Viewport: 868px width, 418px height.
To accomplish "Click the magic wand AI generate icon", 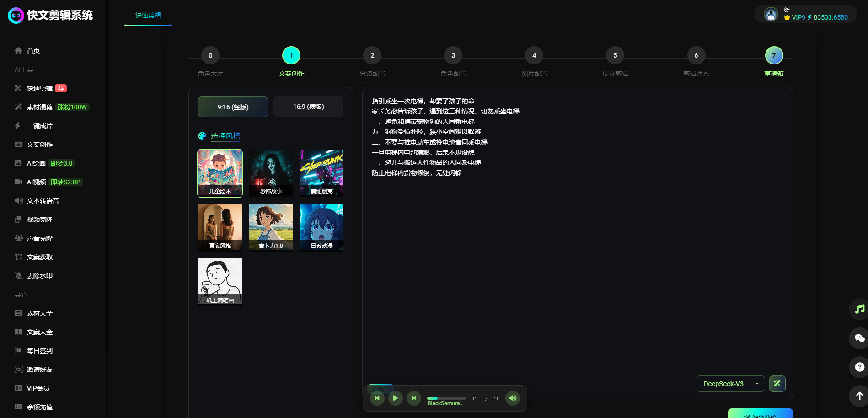I will click(777, 384).
